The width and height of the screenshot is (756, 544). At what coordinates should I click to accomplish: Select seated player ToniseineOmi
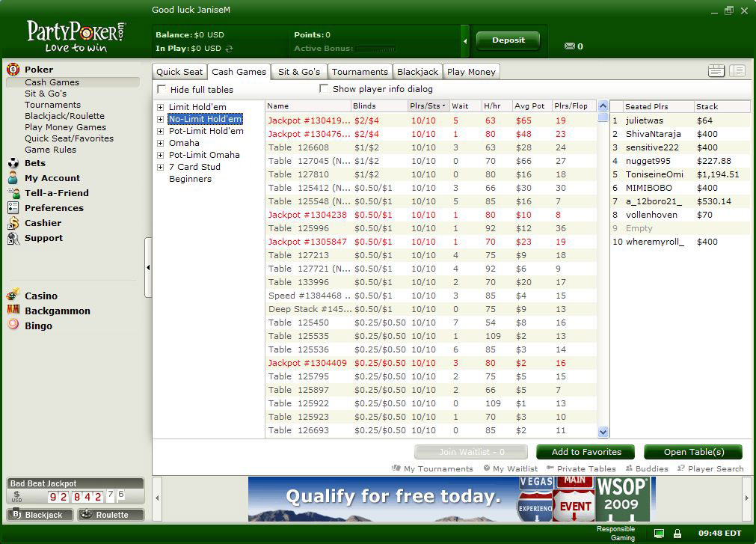tap(680, 174)
